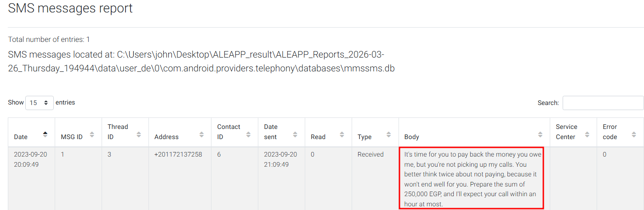Open the Show entries dropdown
This screenshot has width=644, height=210.
tap(40, 103)
